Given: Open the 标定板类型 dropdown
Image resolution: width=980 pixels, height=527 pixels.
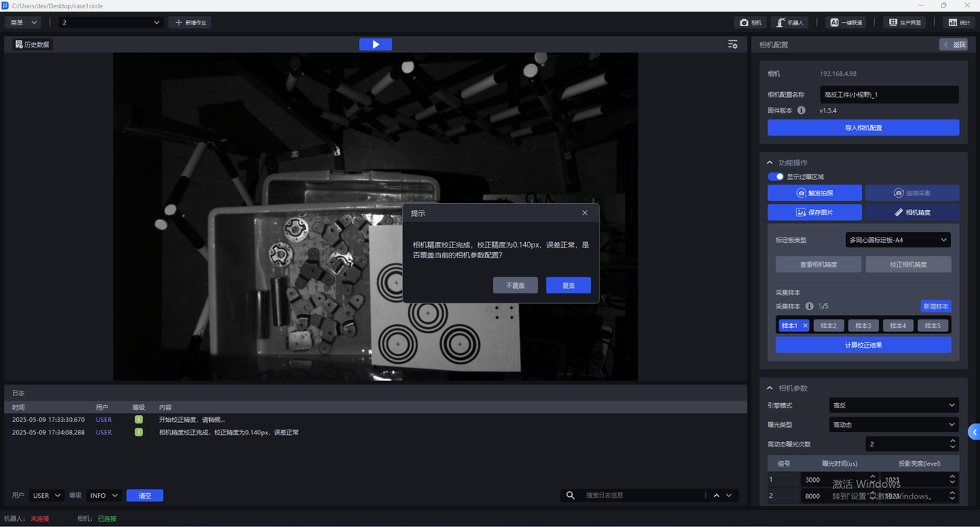Looking at the screenshot, I should (897, 240).
